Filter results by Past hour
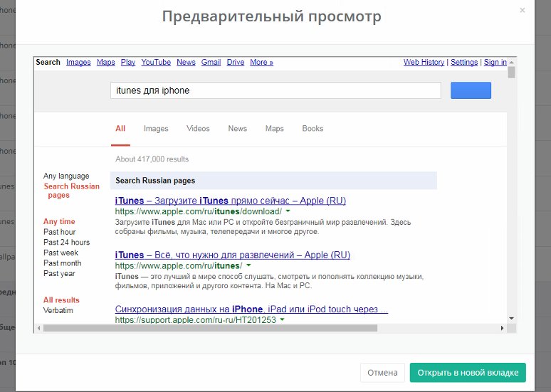The image size is (551, 392). [60, 232]
